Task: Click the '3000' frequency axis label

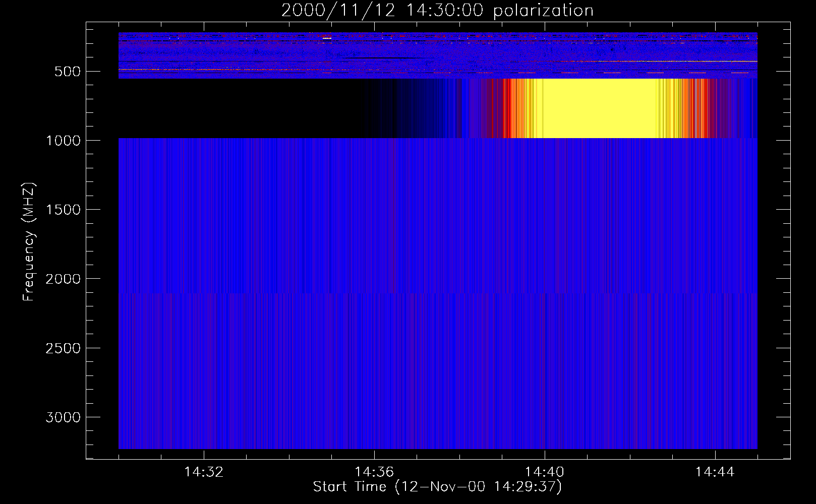Action: (x=63, y=417)
